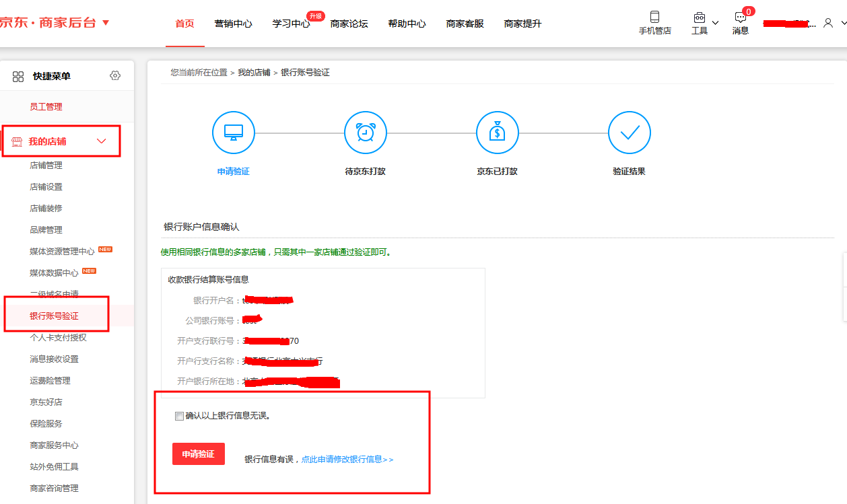The height and width of the screenshot is (504, 847).
Task: Switch to the 营销中心 tab
Action: 233,24
